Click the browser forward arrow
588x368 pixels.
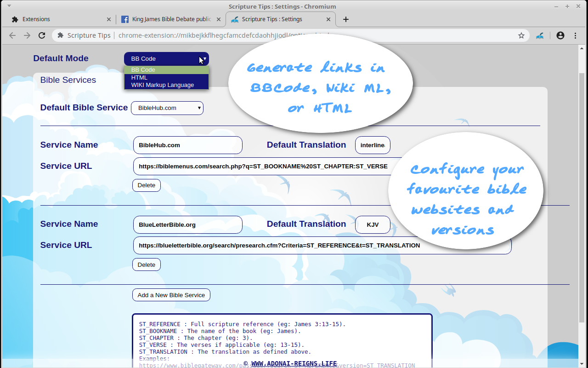pyautogui.click(x=27, y=35)
